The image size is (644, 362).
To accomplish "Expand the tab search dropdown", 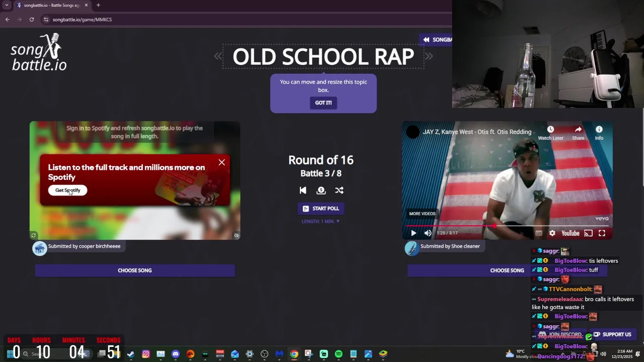I will (7, 5).
